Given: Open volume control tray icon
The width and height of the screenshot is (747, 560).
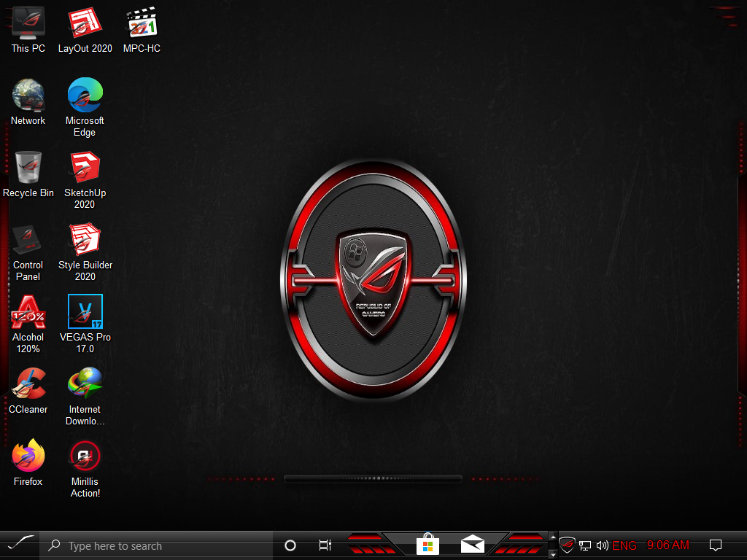Looking at the screenshot, I should [x=602, y=545].
